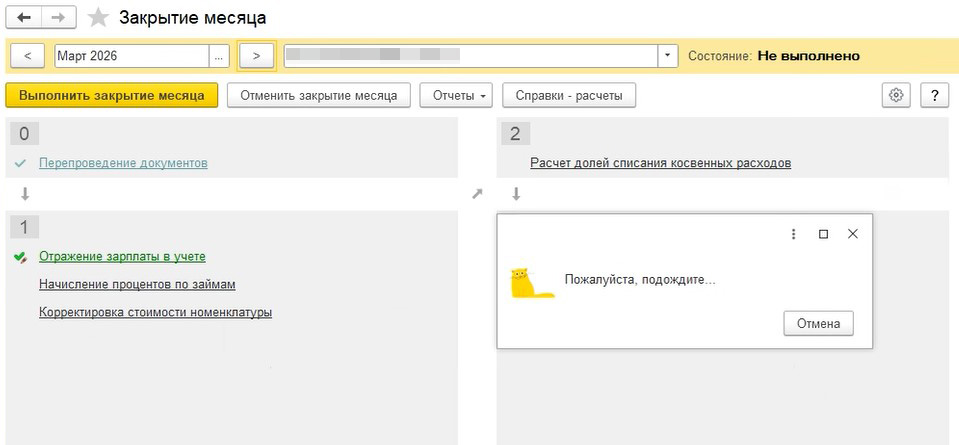This screenshot has height=445, width=959.
Task: Expand the organization dropdown list
Action: pos(668,56)
